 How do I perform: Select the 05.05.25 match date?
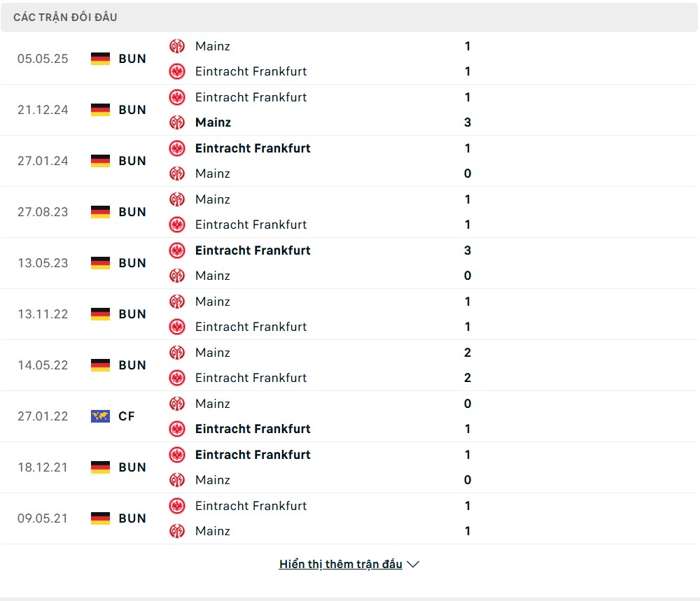[x=43, y=59]
